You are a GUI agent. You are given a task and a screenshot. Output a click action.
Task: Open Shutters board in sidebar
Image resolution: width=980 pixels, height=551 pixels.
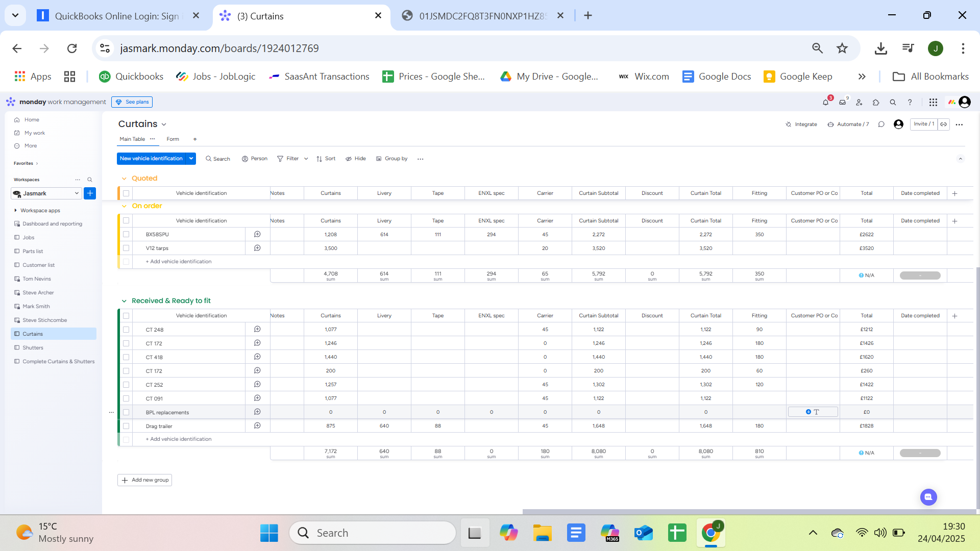(x=33, y=348)
